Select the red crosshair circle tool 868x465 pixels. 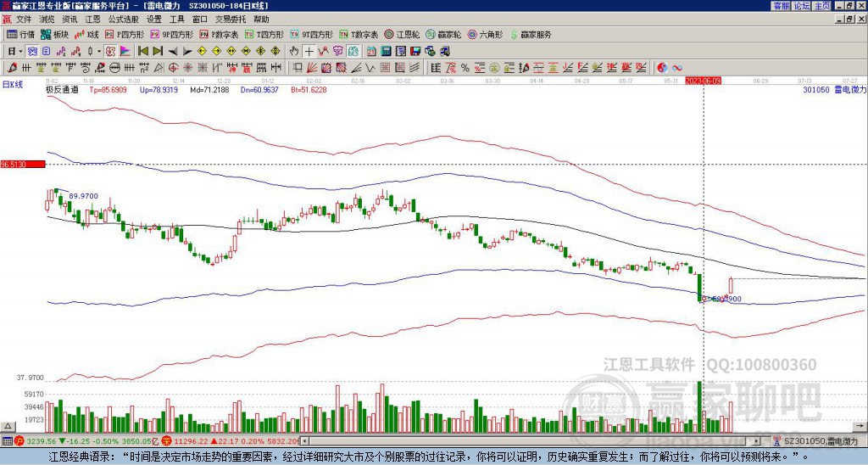point(173,68)
